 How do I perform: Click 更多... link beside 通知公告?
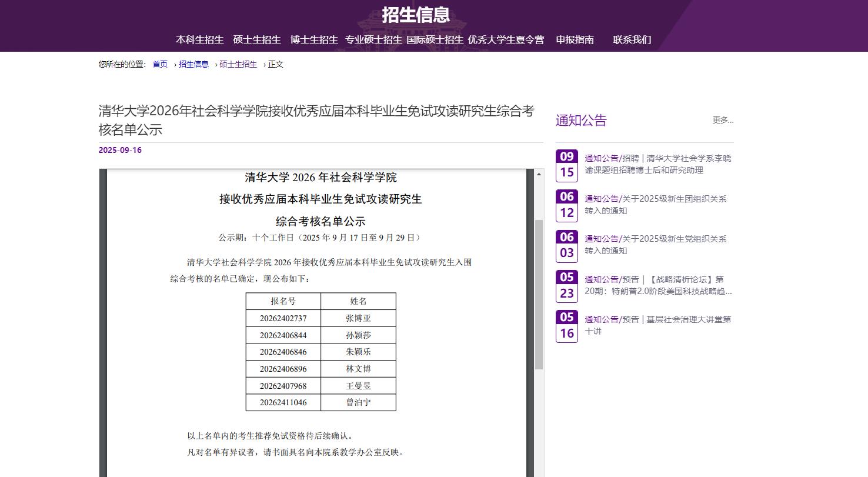[x=723, y=120]
